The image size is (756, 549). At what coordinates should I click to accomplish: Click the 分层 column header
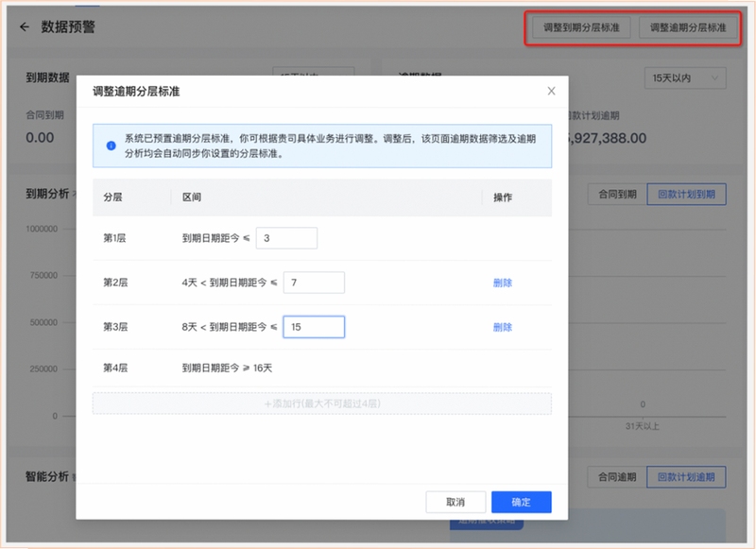[112, 197]
